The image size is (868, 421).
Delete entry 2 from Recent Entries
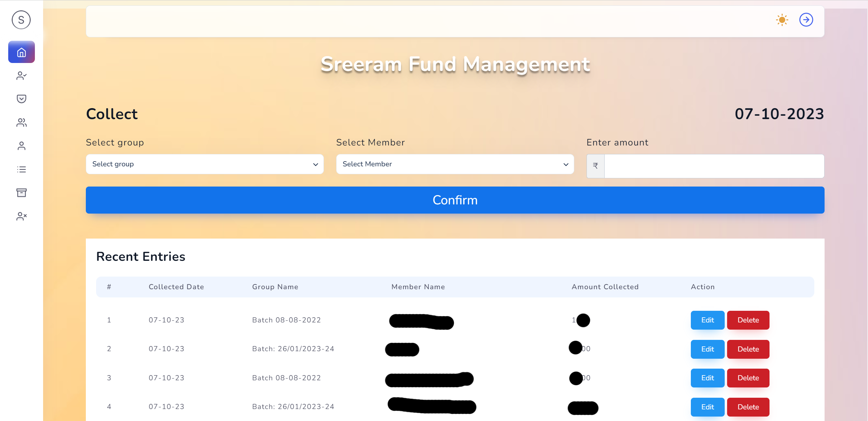click(x=748, y=349)
